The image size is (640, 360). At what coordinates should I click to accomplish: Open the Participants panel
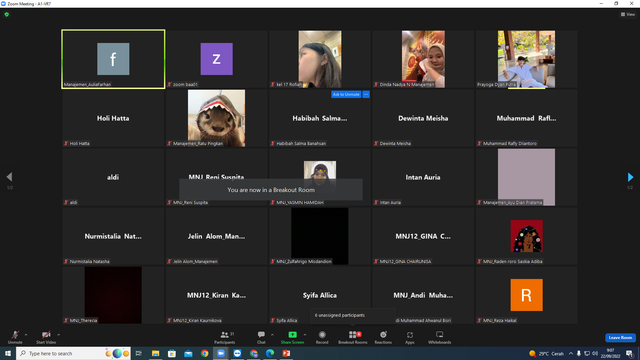[x=224, y=337]
